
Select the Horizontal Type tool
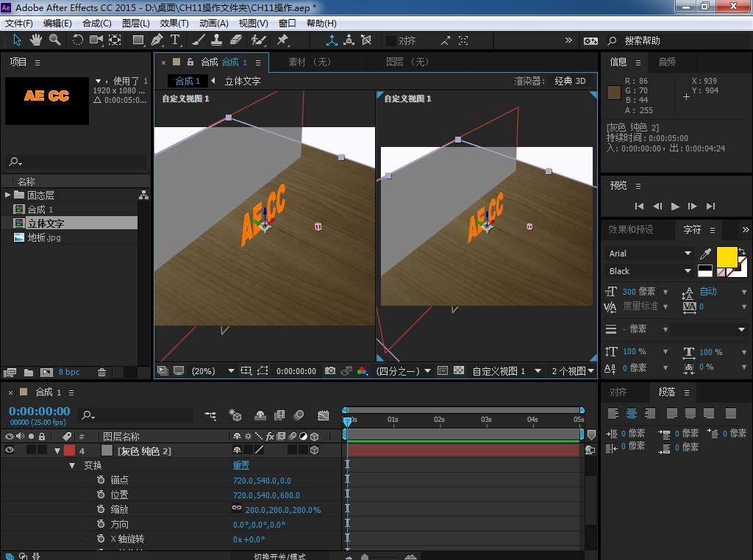[175, 40]
